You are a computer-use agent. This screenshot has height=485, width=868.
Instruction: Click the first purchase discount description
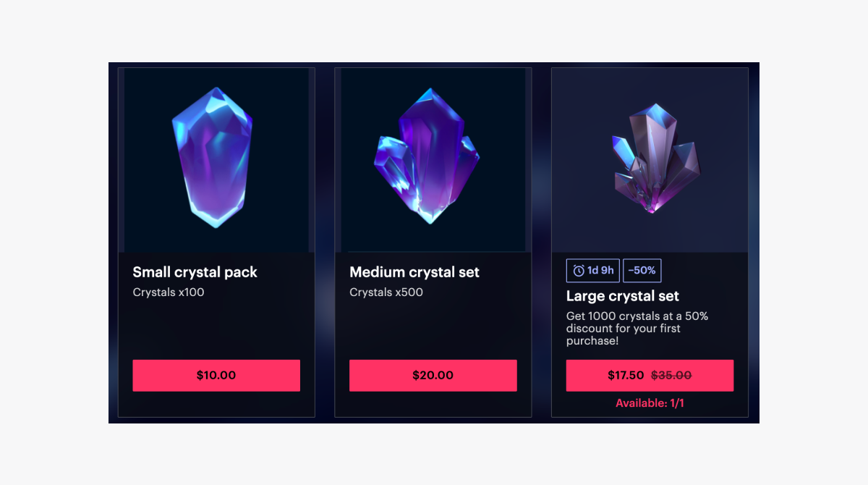(637, 328)
